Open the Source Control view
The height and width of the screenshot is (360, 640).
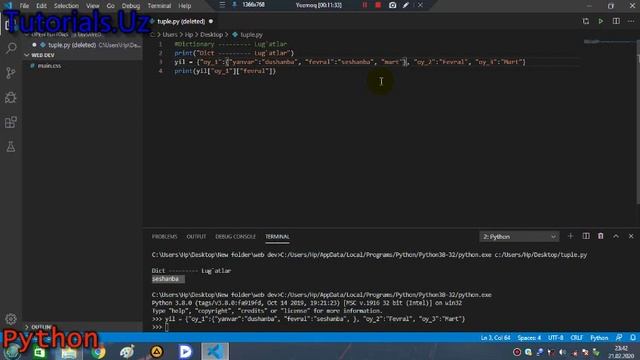(x=11, y=73)
